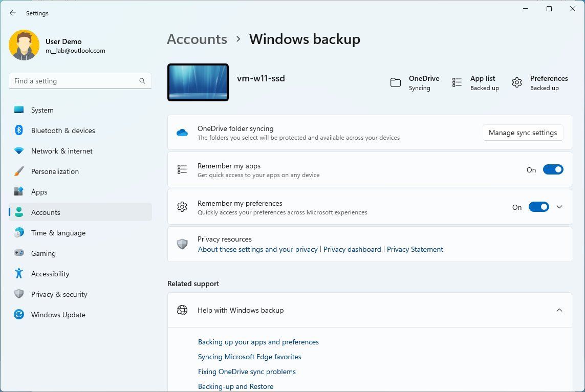Screen dimensions: 585x392
Task: Select the Privacy resources shield icon
Action: (182, 244)
